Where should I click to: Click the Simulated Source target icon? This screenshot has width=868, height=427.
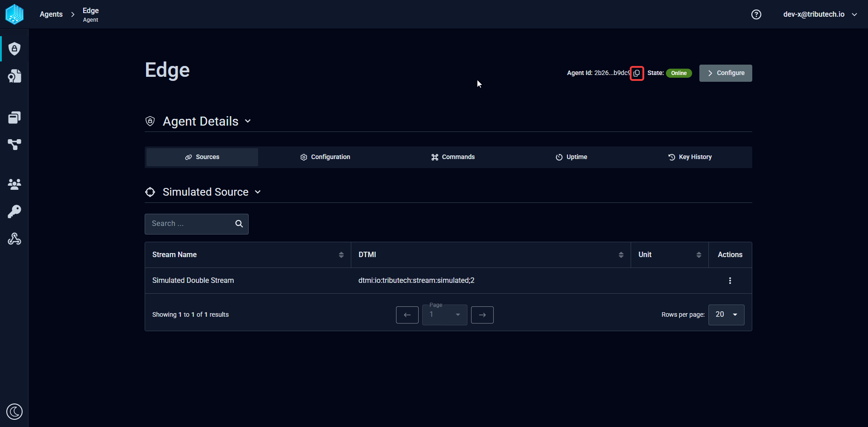[x=150, y=192]
